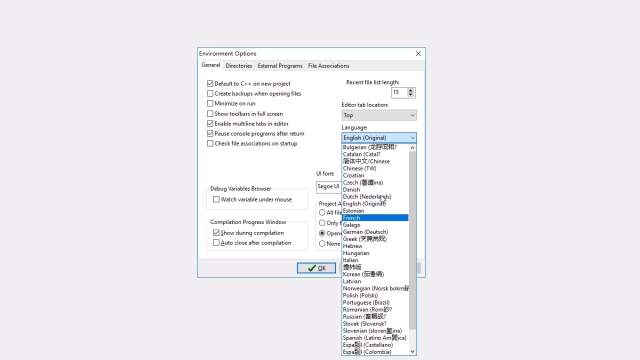
Task: Click the recent file list length field
Action: pyautogui.click(x=399, y=93)
